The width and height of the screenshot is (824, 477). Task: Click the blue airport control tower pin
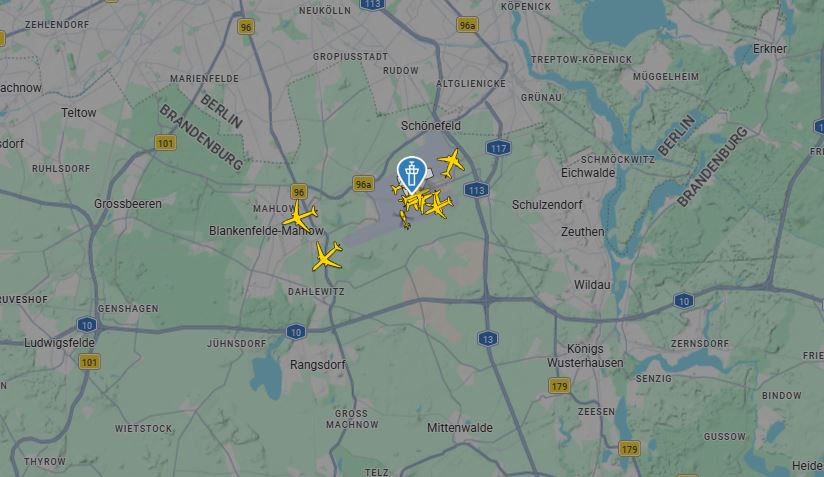tap(411, 175)
